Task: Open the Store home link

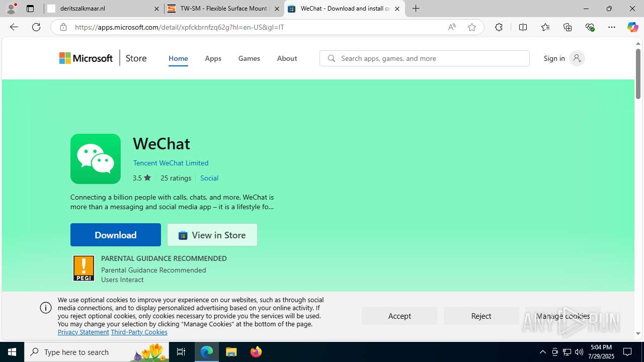Action: click(x=136, y=58)
